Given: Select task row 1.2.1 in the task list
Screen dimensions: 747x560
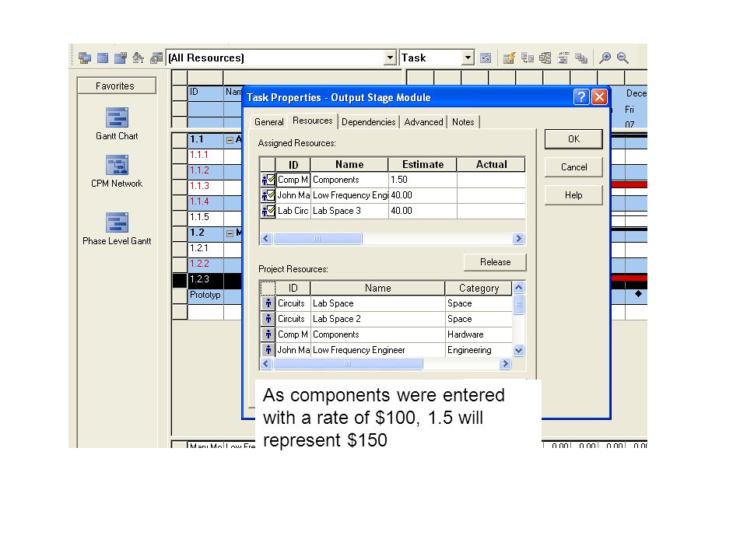Looking at the screenshot, I should (x=205, y=249).
